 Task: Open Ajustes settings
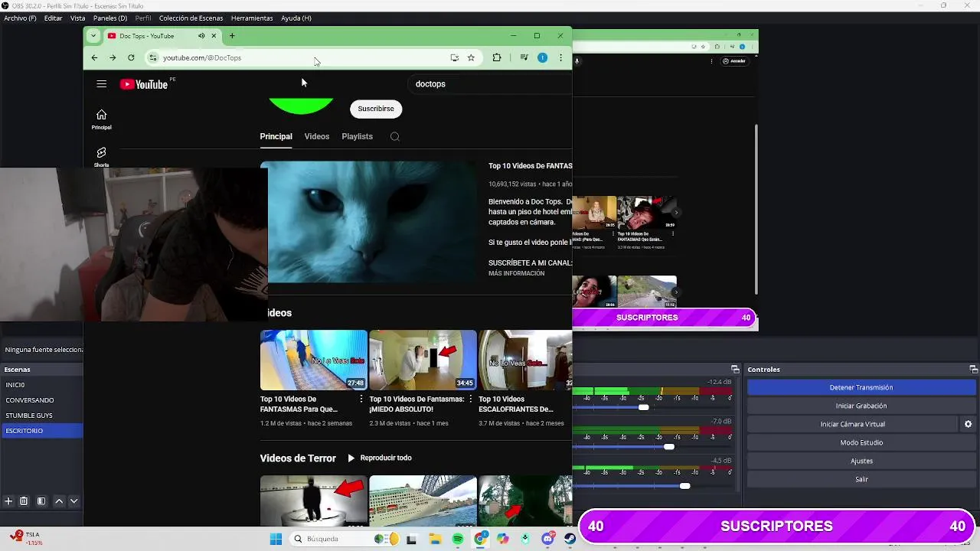point(861,461)
